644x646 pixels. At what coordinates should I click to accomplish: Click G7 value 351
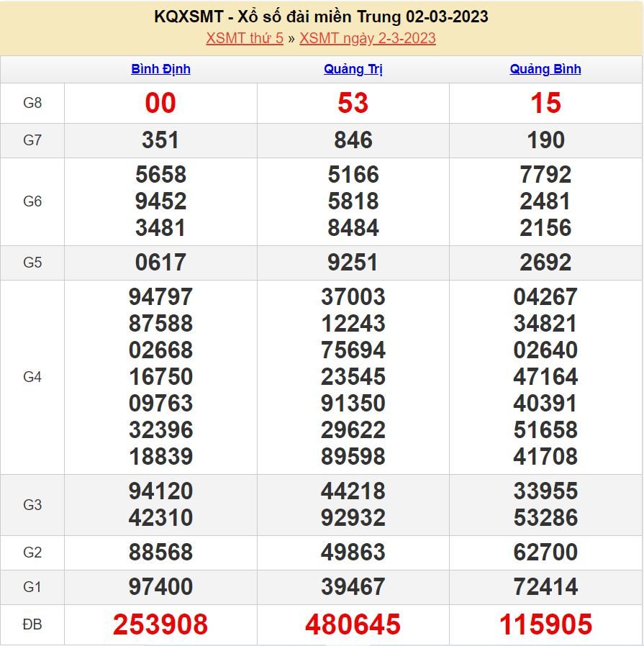pos(160,140)
